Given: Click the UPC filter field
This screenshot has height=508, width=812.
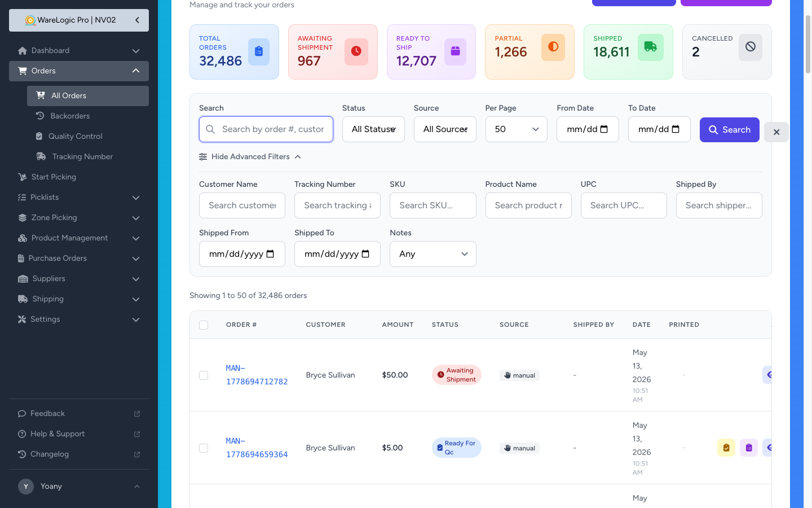Looking at the screenshot, I should pyautogui.click(x=624, y=205).
